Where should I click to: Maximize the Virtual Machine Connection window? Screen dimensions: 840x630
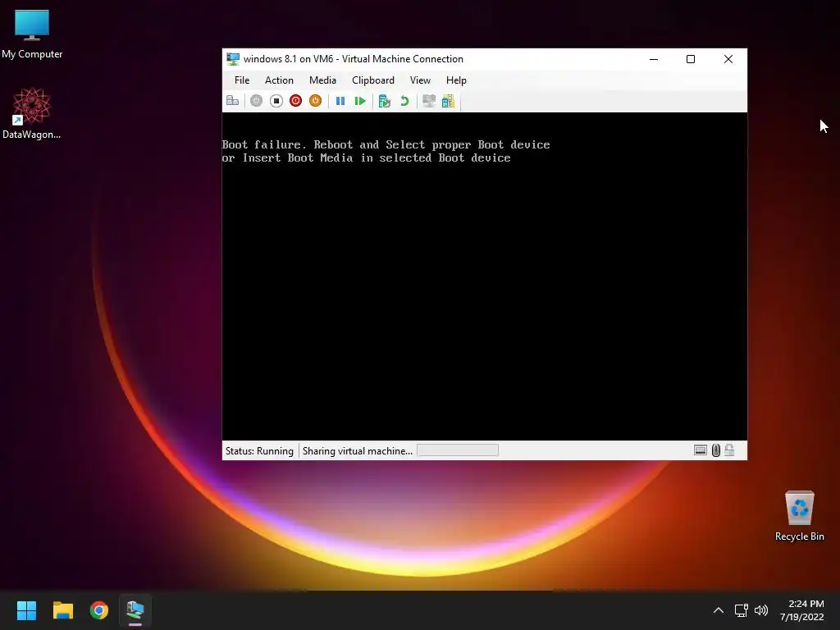[691, 59]
